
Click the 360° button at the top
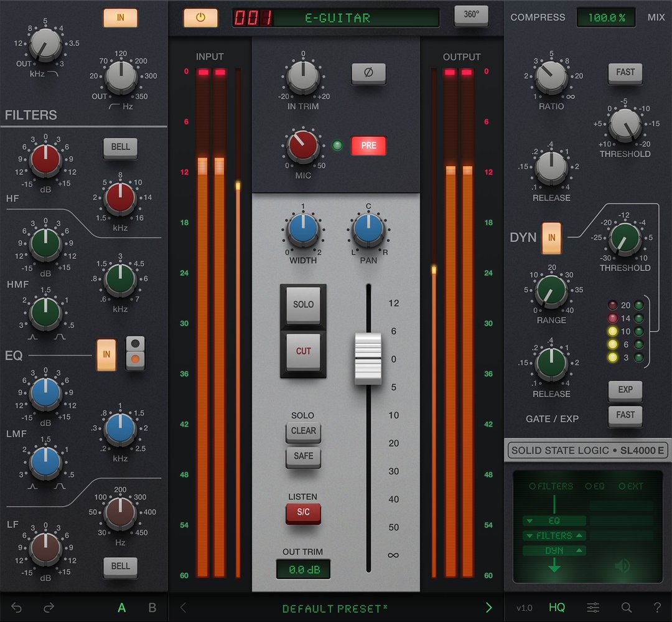click(x=471, y=16)
